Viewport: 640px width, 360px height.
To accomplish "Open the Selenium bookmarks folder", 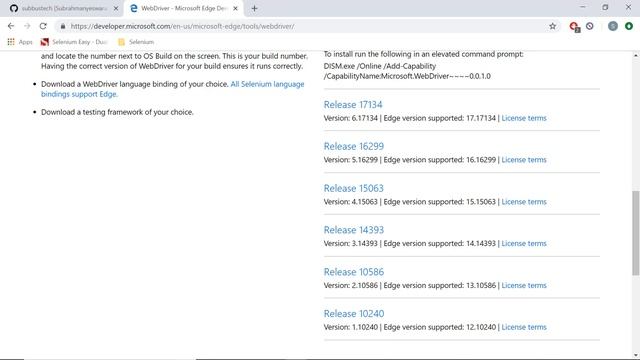I will coord(136,42).
